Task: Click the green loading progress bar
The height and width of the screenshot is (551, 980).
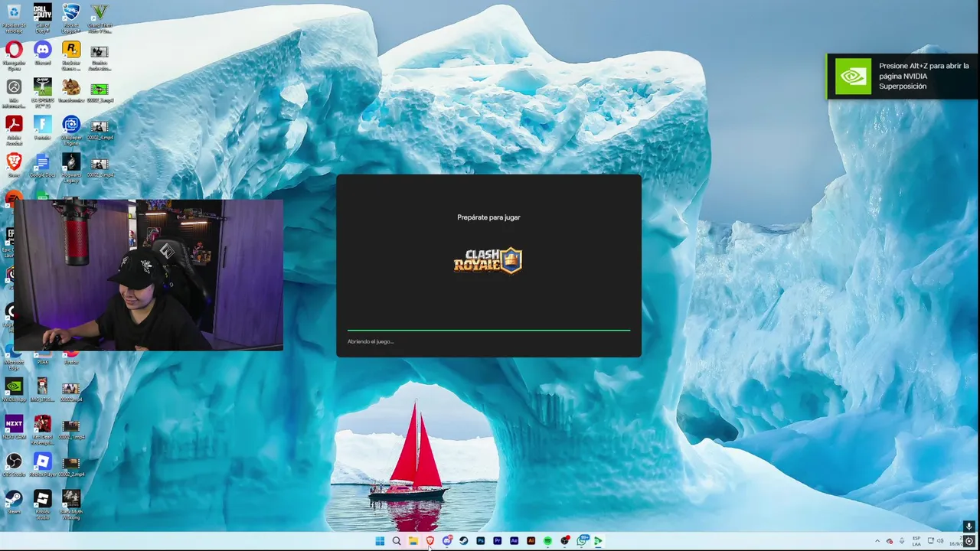Action: tap(488, 330)
